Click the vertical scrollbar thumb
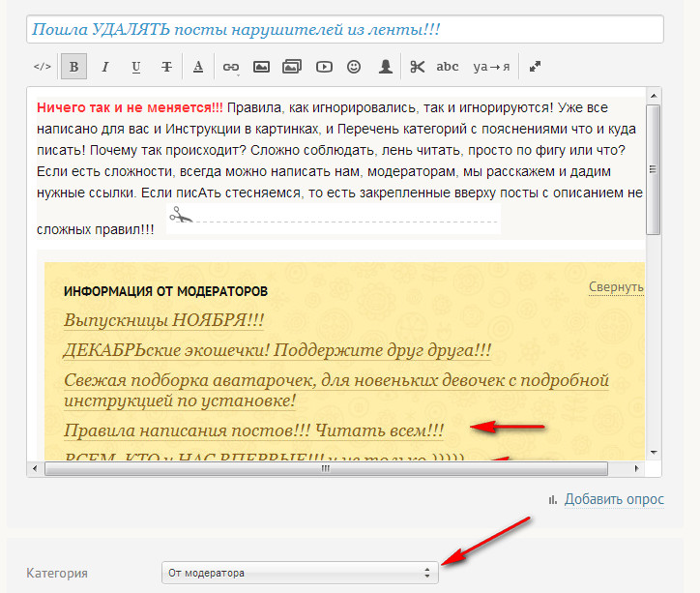The width and height of the screenshot is (700, 593). 654,169
